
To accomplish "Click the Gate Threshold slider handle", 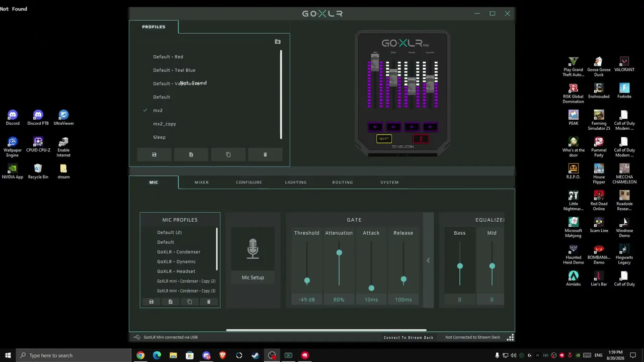I will 307,281.
